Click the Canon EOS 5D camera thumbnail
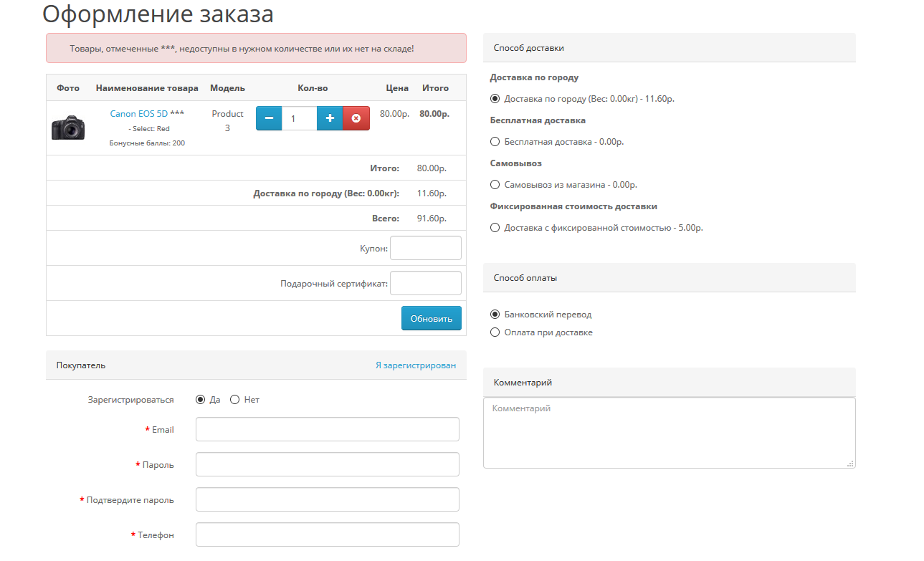Image resolution: width=924 pixels, height=561 pixels. pos(68,128)
